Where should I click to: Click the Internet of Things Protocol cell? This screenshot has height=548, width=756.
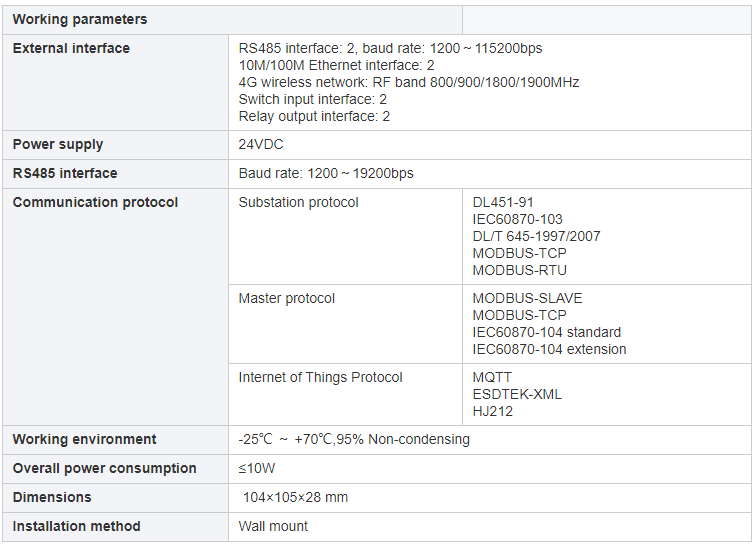[x=345, y=394]
